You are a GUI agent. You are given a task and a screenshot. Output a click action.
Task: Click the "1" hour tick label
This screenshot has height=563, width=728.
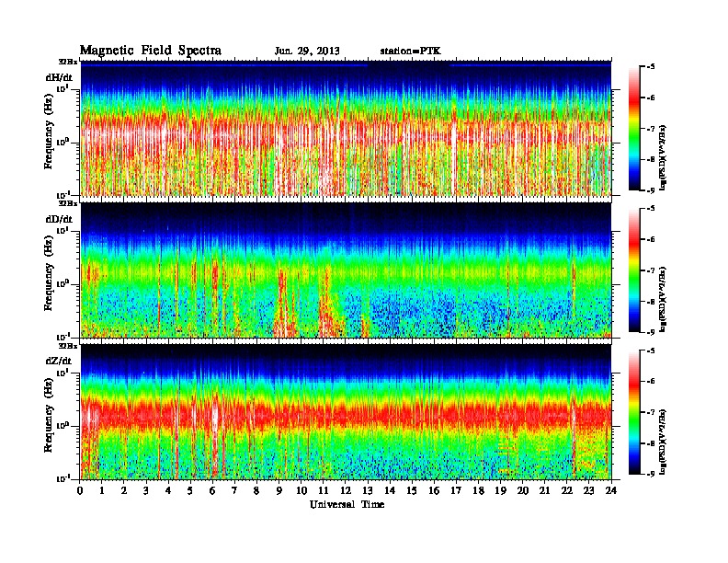(102, 490)
